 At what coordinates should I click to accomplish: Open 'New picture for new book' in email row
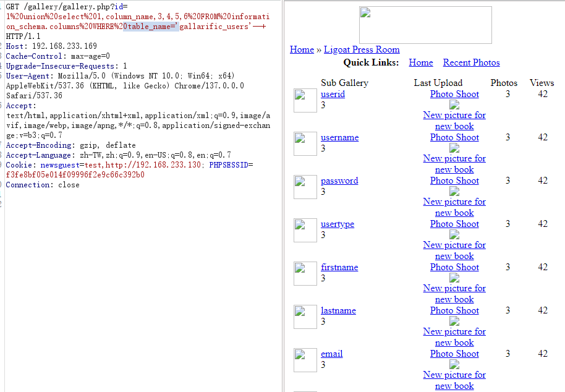point(454,380)
